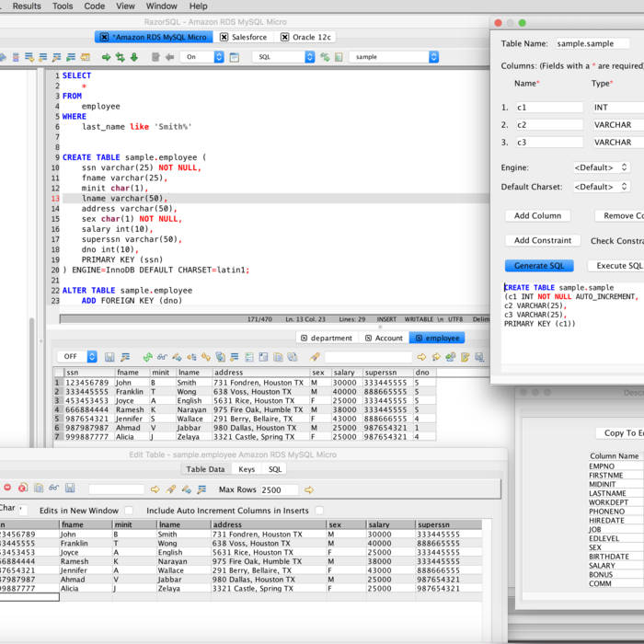Click calendar window icon beside On dropdown
The width and height of the screenshot is (644, 644).
coord(234,57)
